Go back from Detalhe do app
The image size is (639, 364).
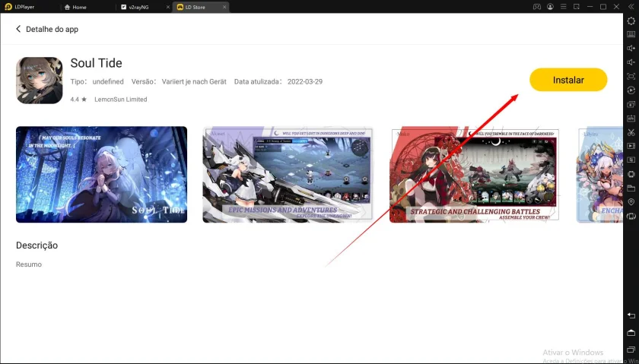[x=18, y=29]
